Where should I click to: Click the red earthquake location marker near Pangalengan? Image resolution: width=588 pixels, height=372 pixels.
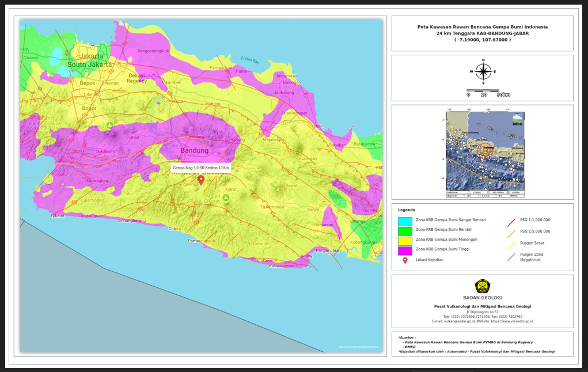click(201, 180)
